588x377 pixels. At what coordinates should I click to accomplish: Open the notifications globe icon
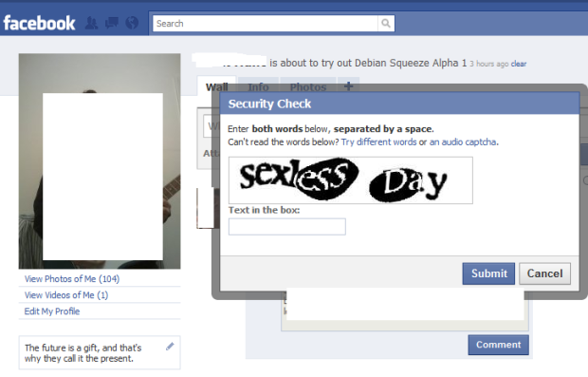(132, 24)
